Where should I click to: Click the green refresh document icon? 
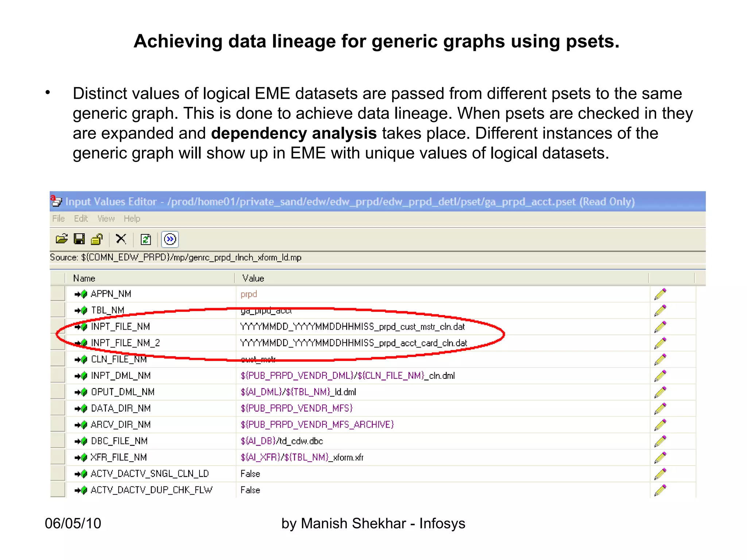146,240
